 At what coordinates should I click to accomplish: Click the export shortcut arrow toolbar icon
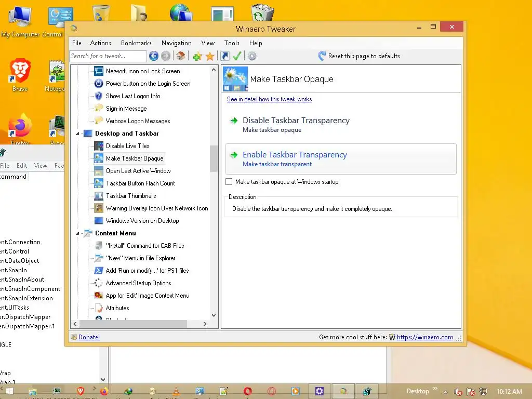coord(225,56)
